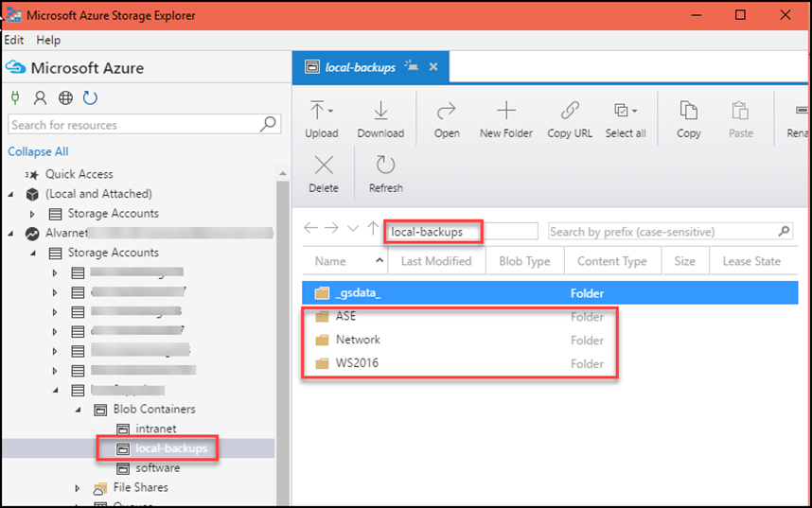
Task: Switch to the local-backups tab
Action: pyautogui.click(x=360, y=67)
